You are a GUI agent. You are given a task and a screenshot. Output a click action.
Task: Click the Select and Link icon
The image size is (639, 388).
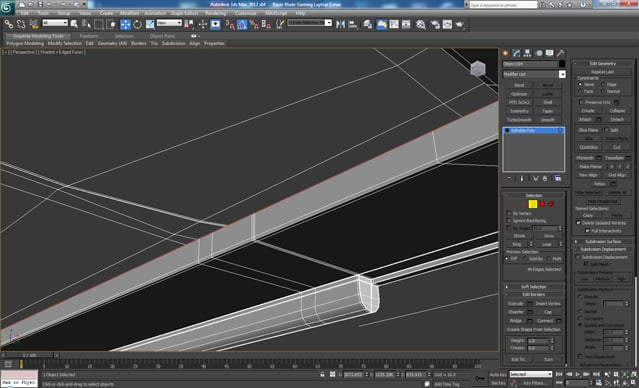pyautogui.click(x=9, y=24)
